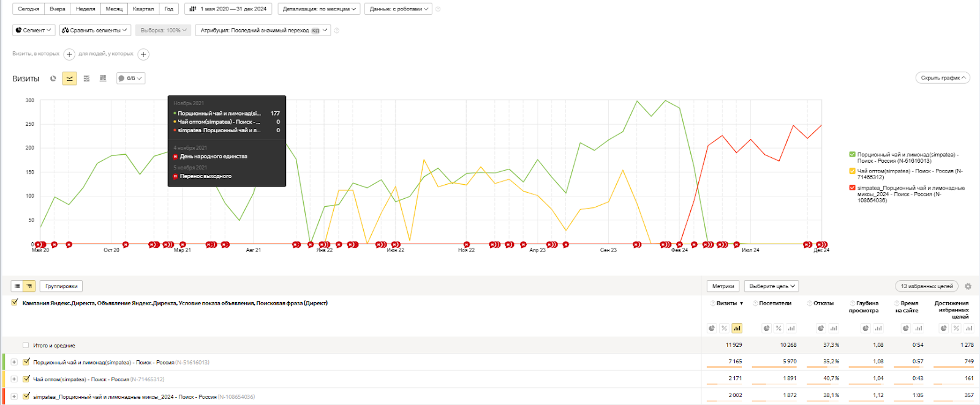Toggle the Итого и средние checkbox
The width and height of the screenshot is (980, 405).
pos(26,346)
